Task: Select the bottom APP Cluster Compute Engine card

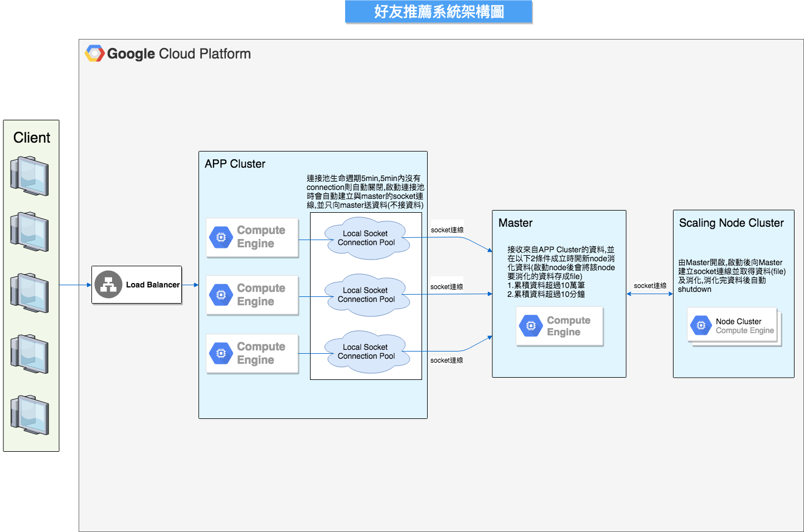Action: (x=253, y=353)
